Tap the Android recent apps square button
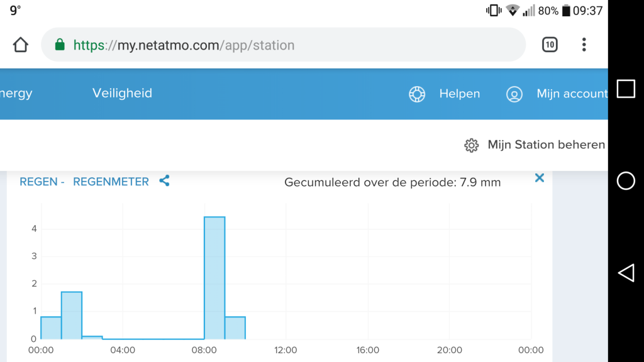This screenshot has width=644, height=362. (626, 89)
